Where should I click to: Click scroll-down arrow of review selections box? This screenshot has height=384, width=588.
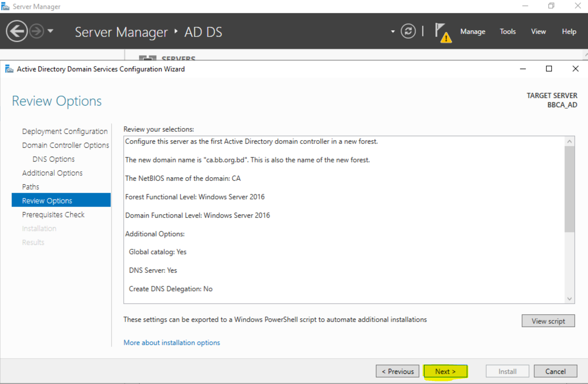pyautogui.click(x=569, y=299)
